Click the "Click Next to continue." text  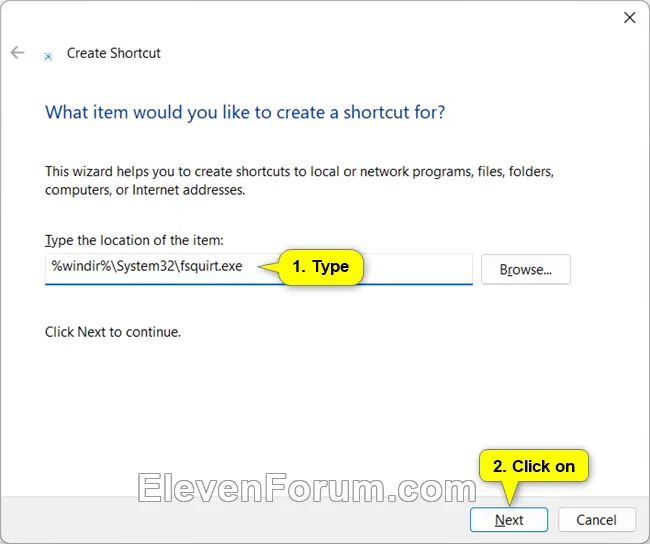pyautogui.click(x=113, y=332)
